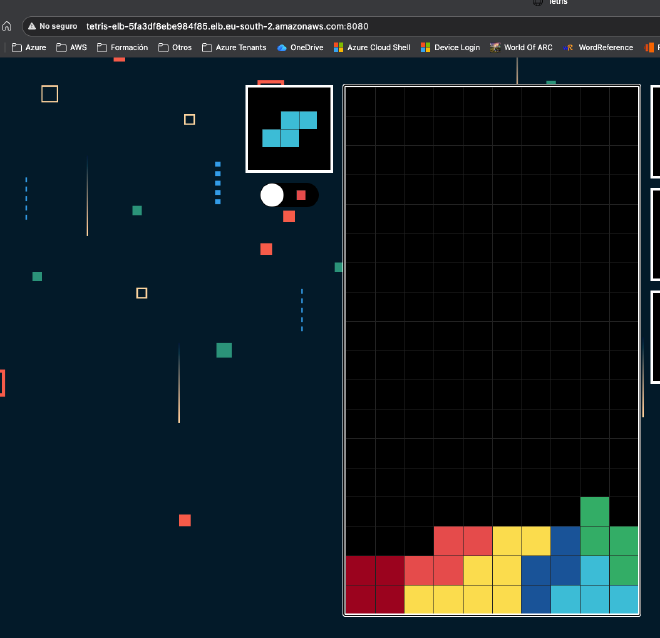The height and width of the screenshot is (638, 660).
Task: Click the large teal square in background
Action: click(x=224, y=350)
